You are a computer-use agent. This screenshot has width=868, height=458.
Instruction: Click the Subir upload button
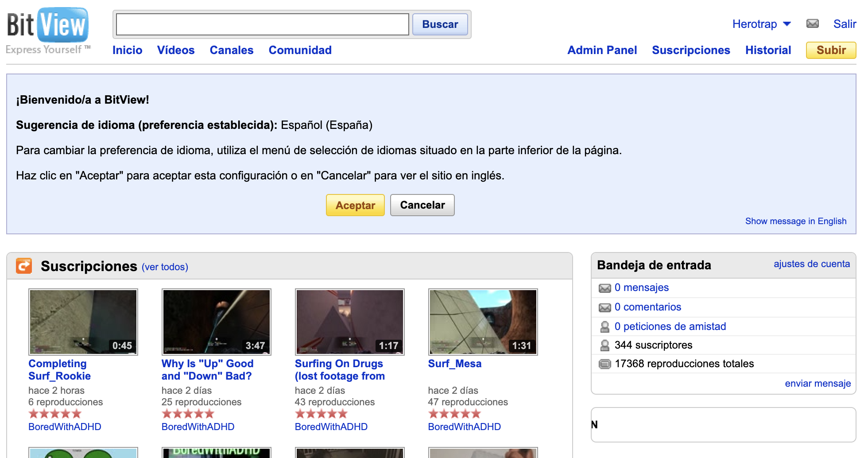(x=831, y=50)
